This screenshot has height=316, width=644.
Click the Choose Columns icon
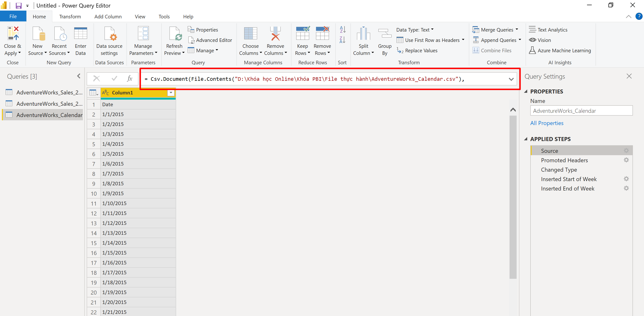click(251, 33)
